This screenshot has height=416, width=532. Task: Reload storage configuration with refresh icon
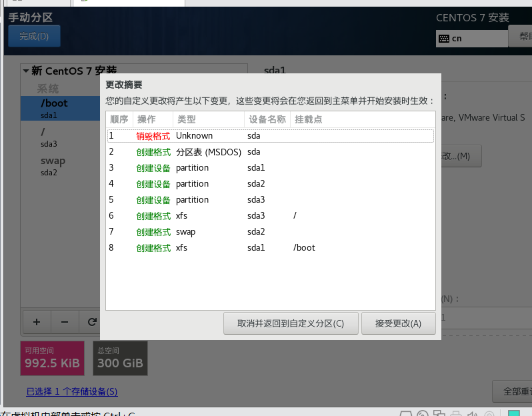(x=91, y=322)
